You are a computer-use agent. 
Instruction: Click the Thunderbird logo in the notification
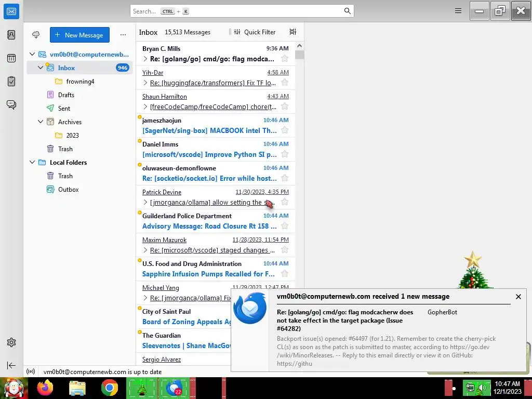coord(250,308)
